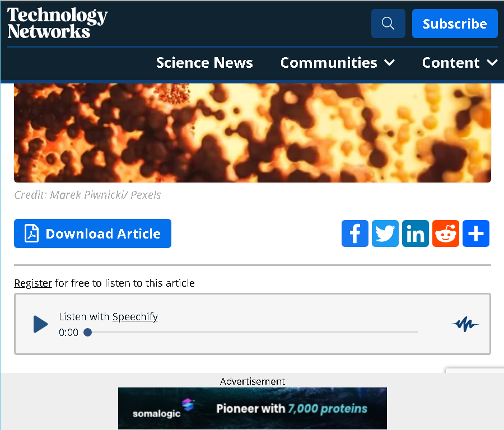Expand the Content dropdown menu
This screenshot has height=430, width=504.
(x=460, y=62)
